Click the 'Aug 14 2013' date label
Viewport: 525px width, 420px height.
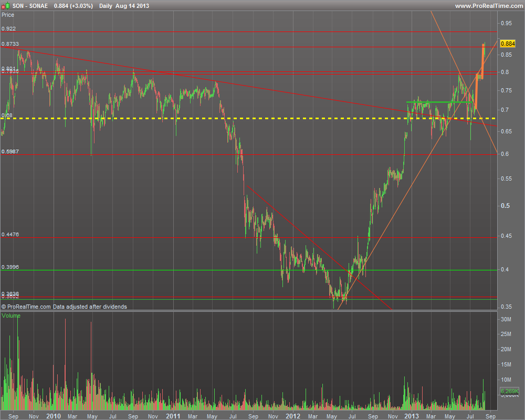[x=132, y=6]
